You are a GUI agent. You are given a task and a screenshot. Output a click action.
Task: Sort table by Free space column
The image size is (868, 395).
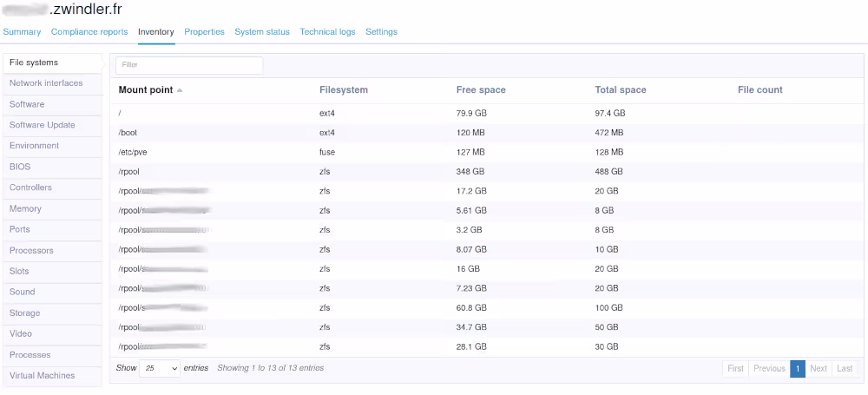point(481,90)
